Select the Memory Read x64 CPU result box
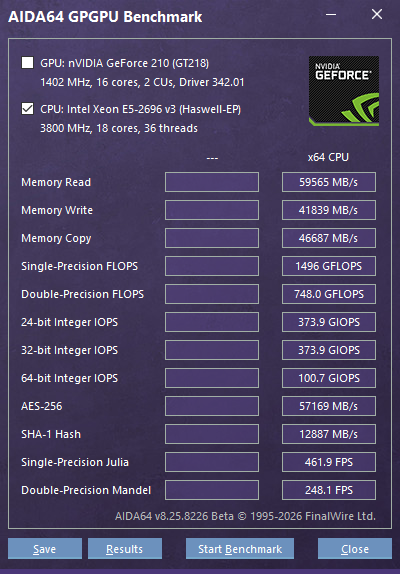400x574 pixels. [329, 182]
